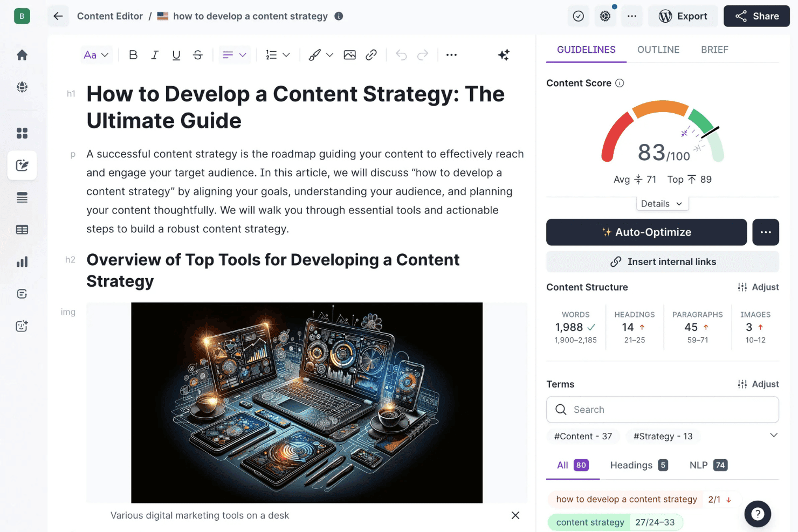Expand the hashtag term filters chevron
Image resolution: width=798 pixels, height=532 pixels.
774,436
